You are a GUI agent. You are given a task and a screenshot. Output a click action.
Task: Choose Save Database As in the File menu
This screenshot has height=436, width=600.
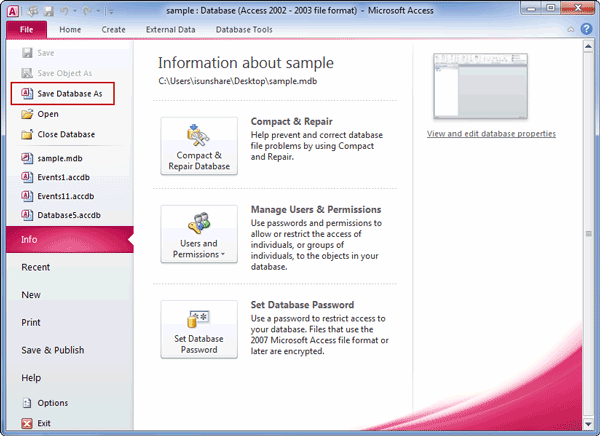(63, 93)
